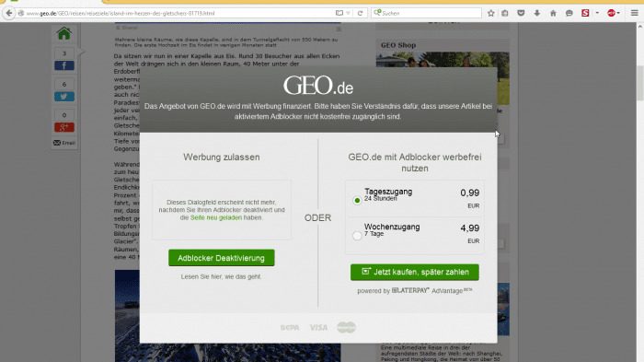Viewport: 644px width, 362px height.
Task: Open the chat speech bubble icon
Action: click(x=569, y=13)
